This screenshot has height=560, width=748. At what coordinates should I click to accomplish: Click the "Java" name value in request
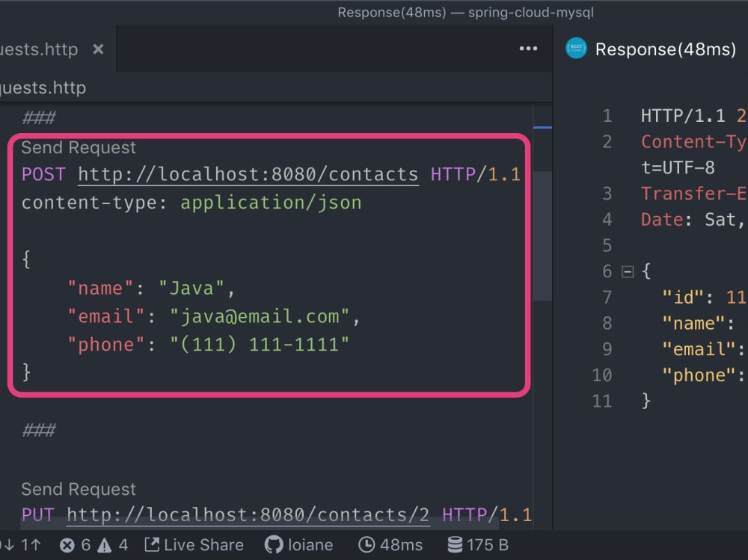(x=191, y=289)
